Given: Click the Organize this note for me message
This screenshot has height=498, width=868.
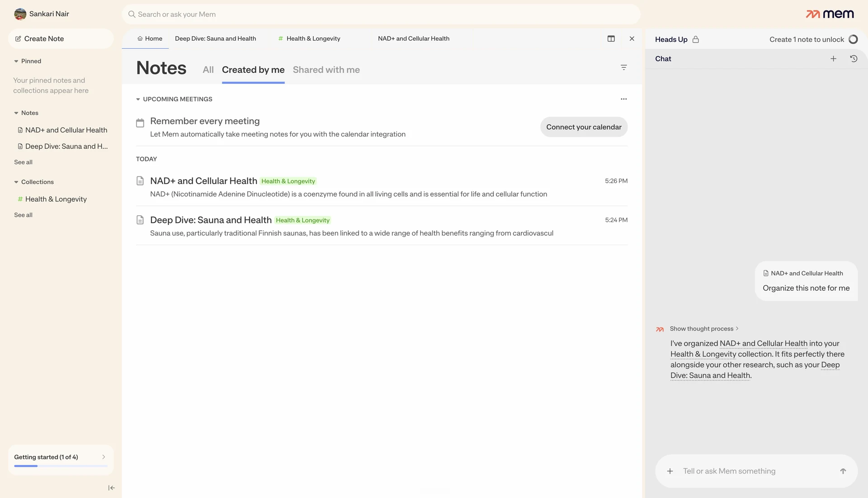Looking at the screenshot, I should [x=806, y=289].
